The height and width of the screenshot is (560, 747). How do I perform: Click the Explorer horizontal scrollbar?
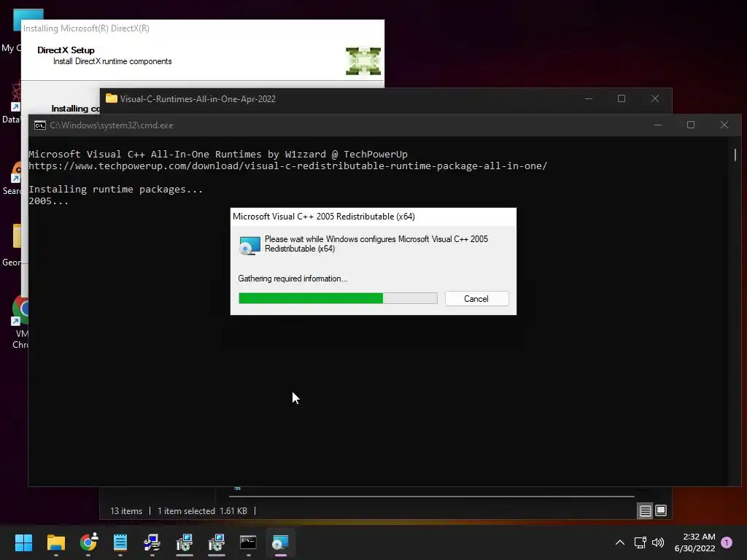pos(432,496)
